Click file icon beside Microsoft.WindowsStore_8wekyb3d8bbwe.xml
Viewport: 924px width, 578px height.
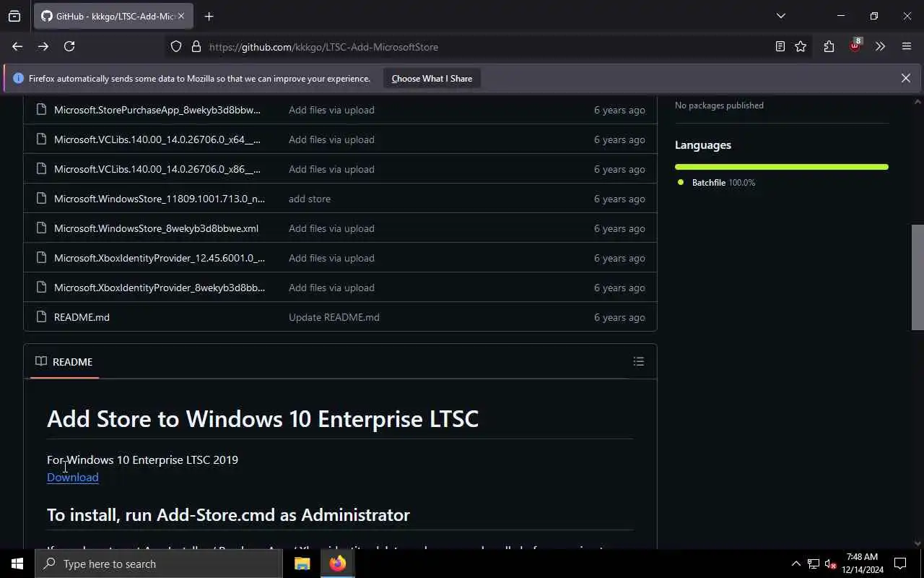coord(40,228)
